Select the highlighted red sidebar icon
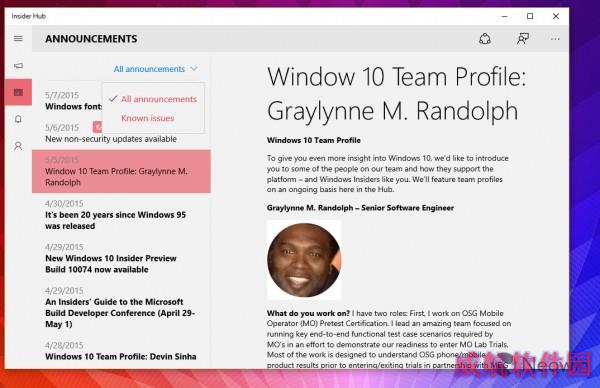Viewport: 600px width, 388px height. coord(18,92)
